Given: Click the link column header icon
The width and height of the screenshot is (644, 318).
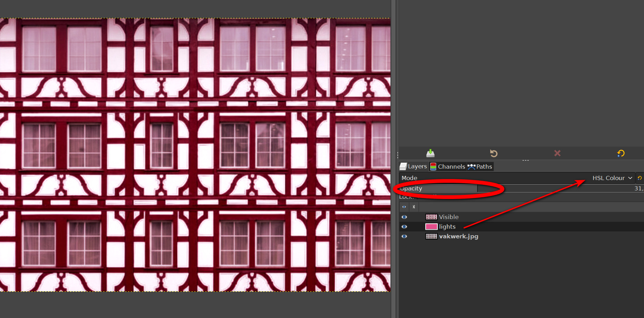Looking at the screenshot, I should pyautogui.click(x=414, y=207).
